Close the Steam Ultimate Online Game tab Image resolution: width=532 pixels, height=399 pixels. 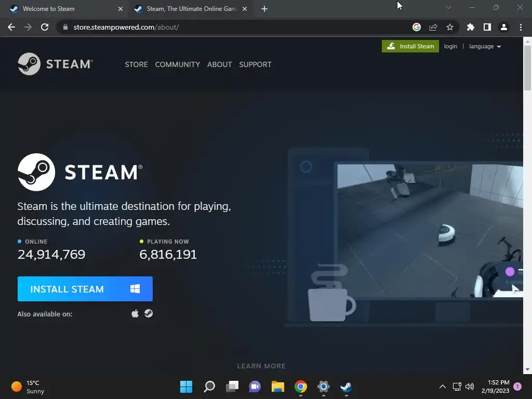[x=245, y=9]
